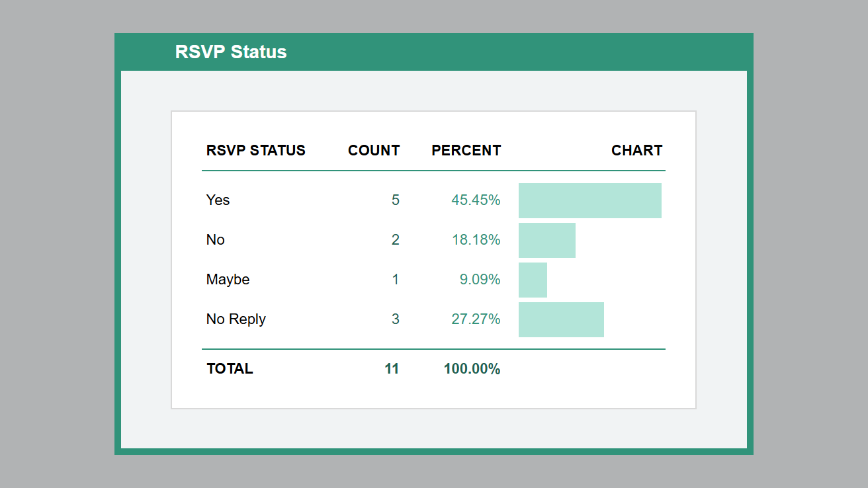The image size is (868, 488).
Task: Click the 45.45% percentage for Yes
Action: (x=476, y=200)
